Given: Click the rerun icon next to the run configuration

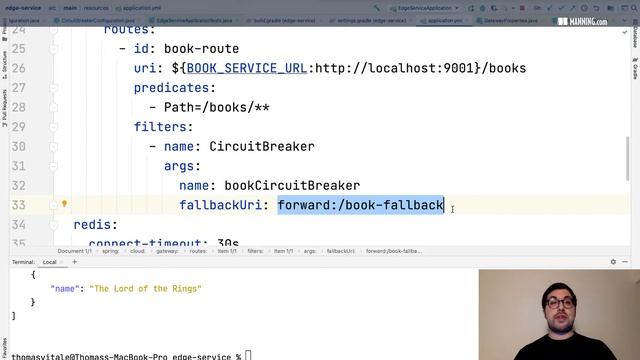Looking at the screenshot, I should pos(471,8).
